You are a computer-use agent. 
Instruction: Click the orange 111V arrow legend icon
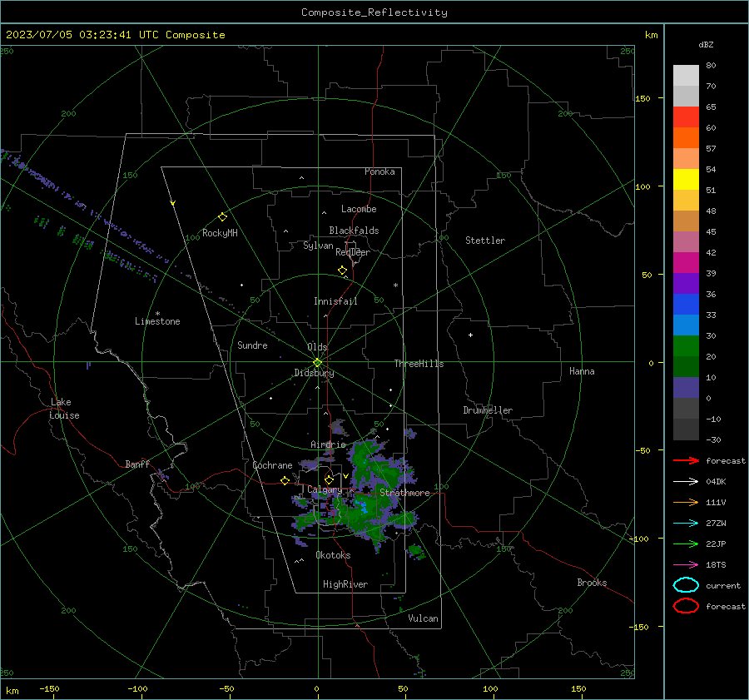pos(686,502)
